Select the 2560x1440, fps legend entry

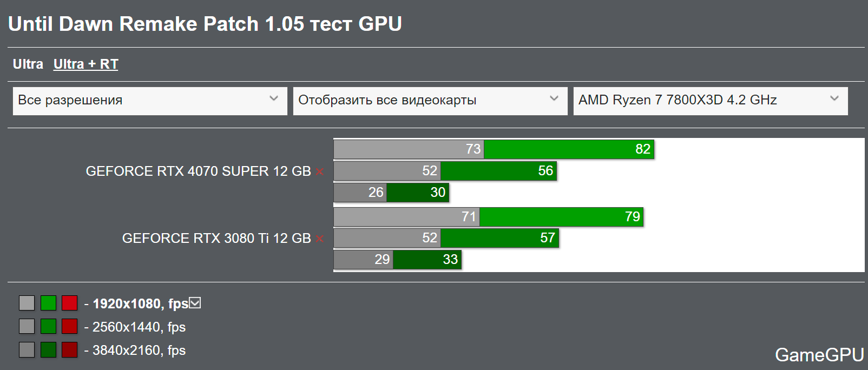click(139, 327)
